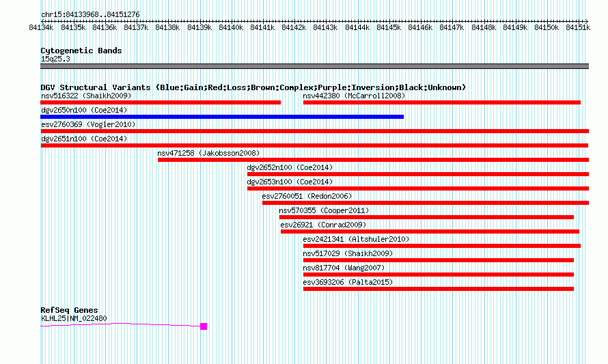Click the 84137k ruler position

136,27
